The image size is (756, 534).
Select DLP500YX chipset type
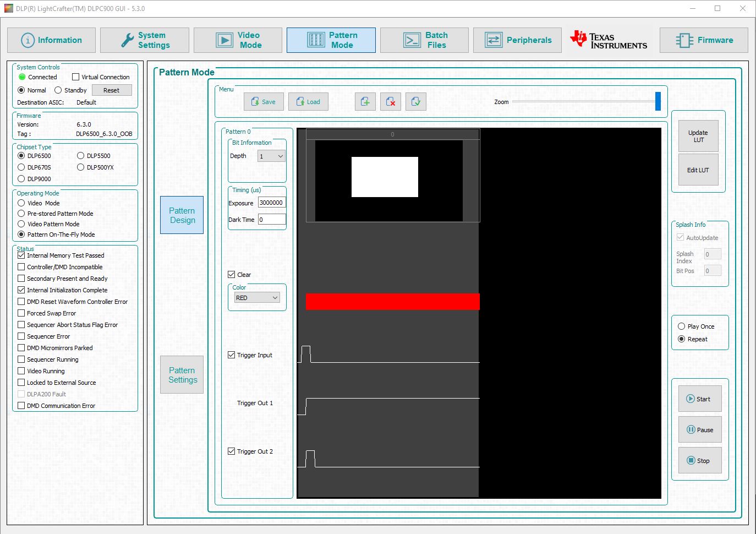[80, 167]
